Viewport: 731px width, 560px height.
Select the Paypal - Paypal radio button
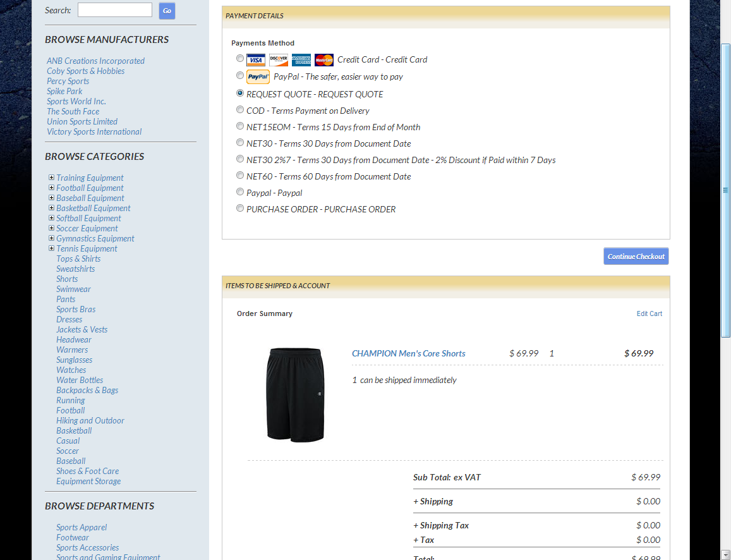pyautogui.click(x=239, y=192)
